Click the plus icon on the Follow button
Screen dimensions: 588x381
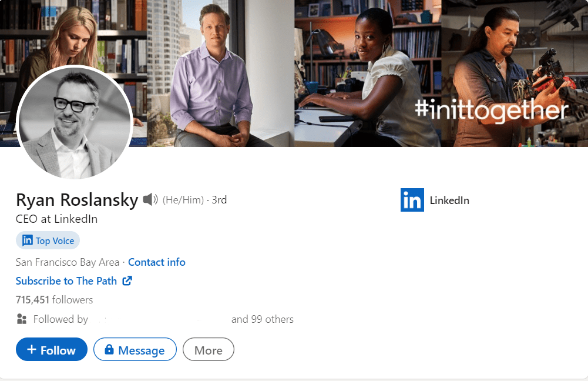(x=32, y=350)
